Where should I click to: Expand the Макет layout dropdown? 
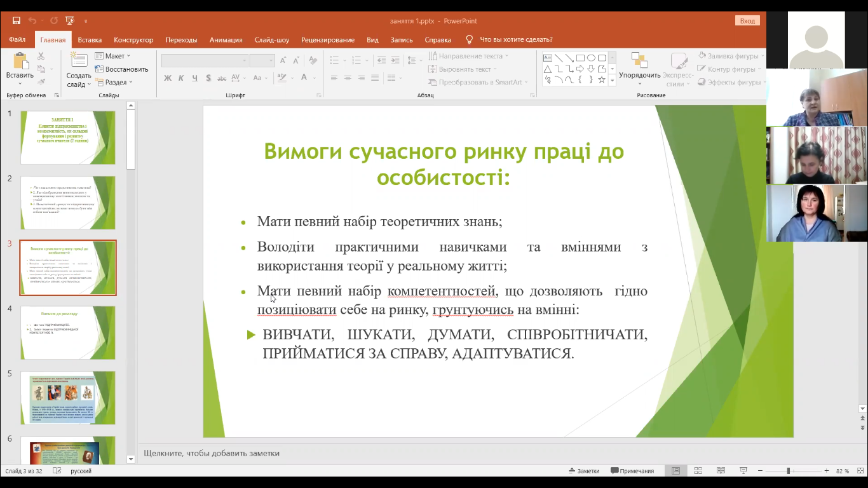click(113, 56)
